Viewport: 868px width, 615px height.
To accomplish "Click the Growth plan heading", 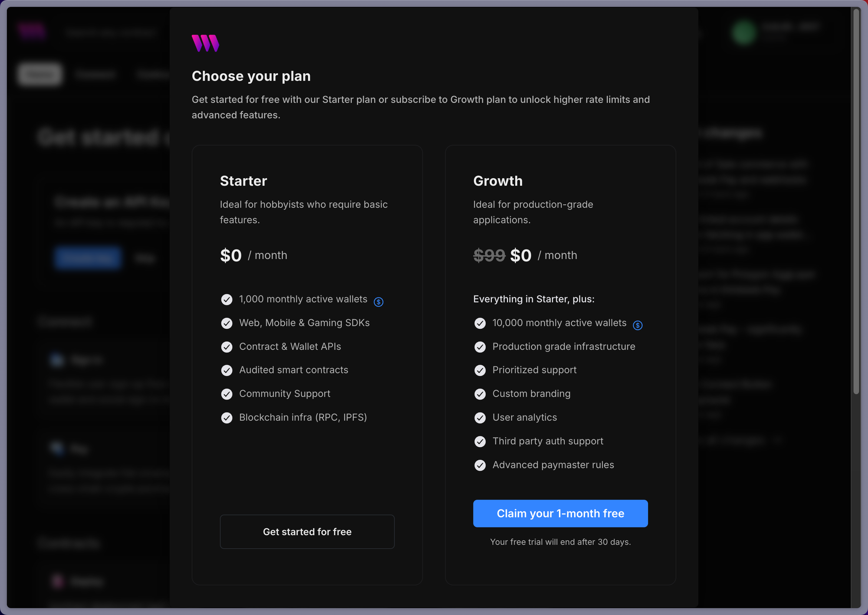I will 497,181.
